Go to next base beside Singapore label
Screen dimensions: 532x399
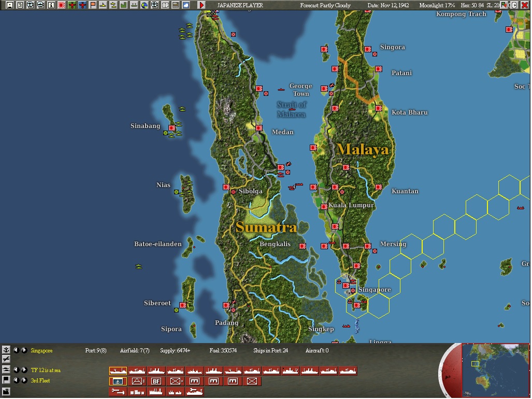point(24,350)
